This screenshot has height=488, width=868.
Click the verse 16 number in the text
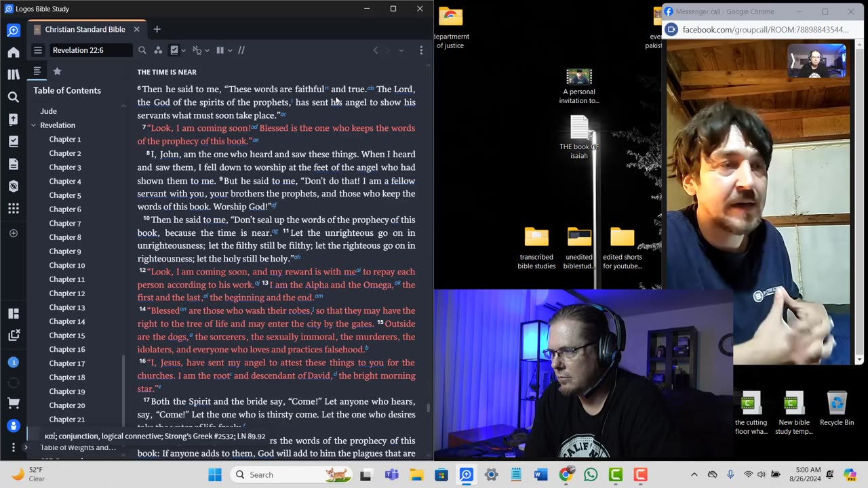[142, 361]
